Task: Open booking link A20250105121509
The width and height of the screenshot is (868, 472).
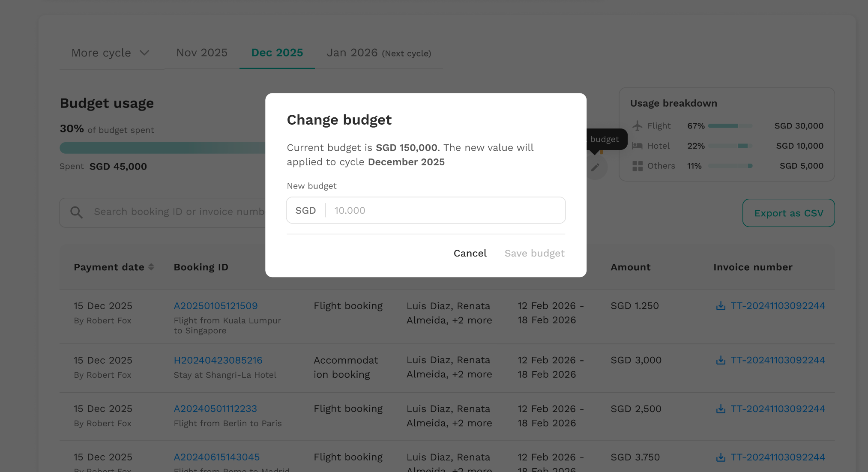Action: pyautogui.click(x=216, y=306)
